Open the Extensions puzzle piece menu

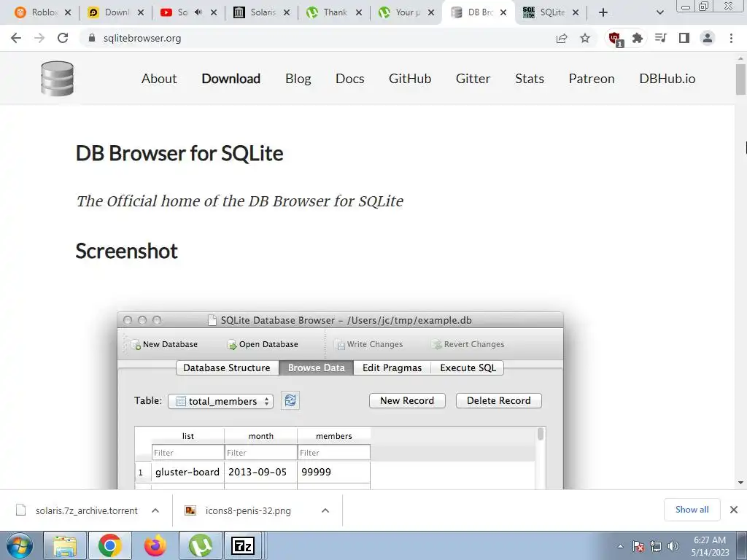tap(638, 38)
